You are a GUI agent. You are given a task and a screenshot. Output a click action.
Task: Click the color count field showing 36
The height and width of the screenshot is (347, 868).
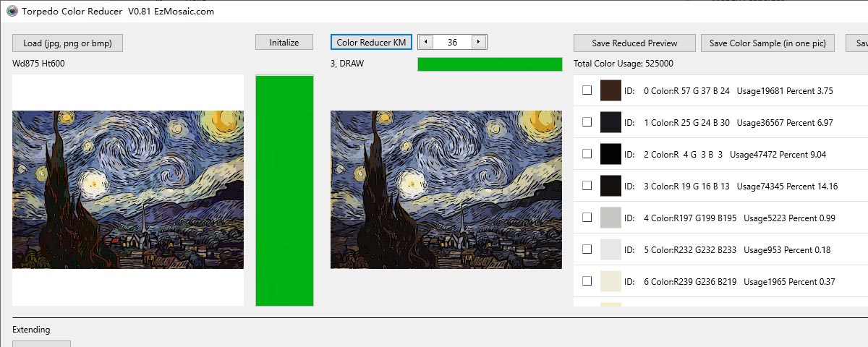(x=452, y=42)
